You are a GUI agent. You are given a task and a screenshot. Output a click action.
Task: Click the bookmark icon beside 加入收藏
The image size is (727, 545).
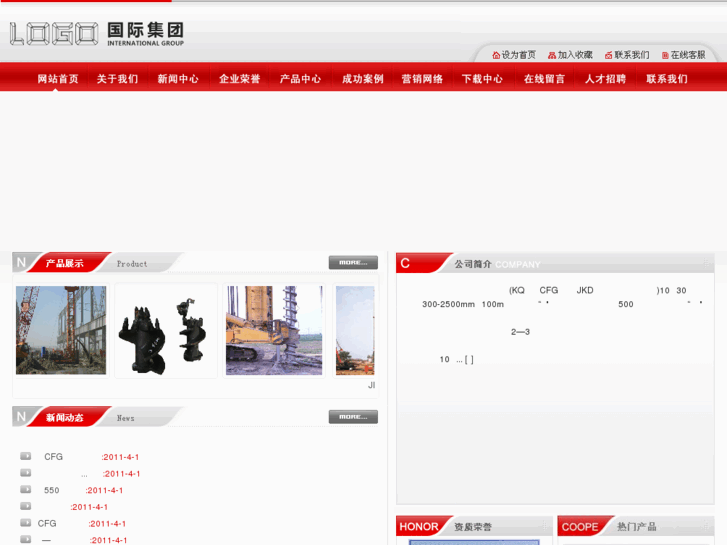tap(552, 55)
